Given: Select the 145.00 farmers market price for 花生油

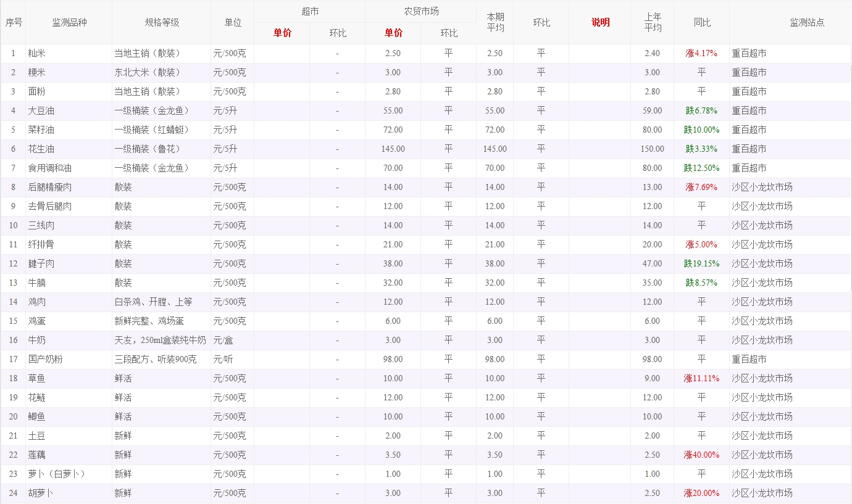Looking at the screenshot, I should tap(393, 149).
